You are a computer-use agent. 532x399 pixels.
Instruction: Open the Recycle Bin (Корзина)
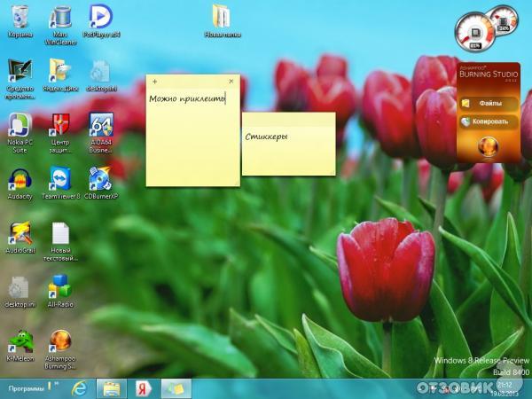[x=19, y=17]
